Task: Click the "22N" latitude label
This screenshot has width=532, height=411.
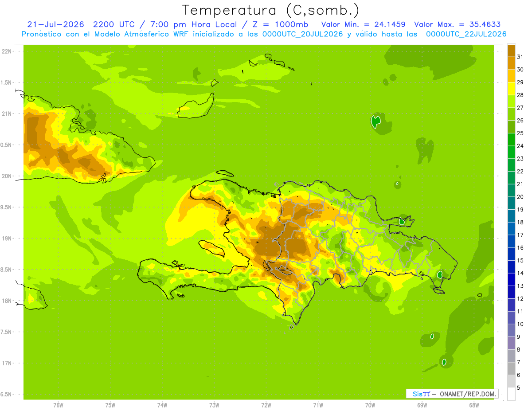Action: coord(7,51)
